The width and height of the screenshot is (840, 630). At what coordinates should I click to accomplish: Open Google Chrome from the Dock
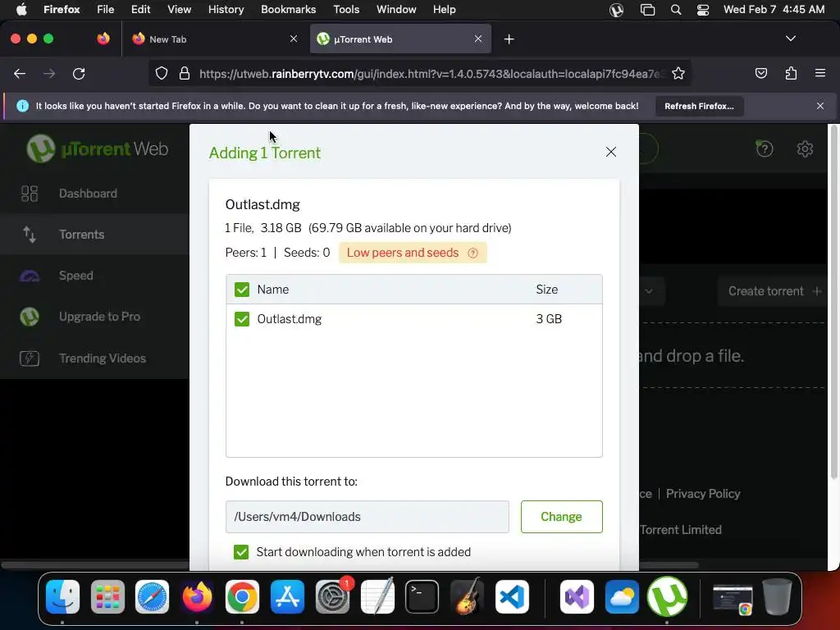[242, 596]
